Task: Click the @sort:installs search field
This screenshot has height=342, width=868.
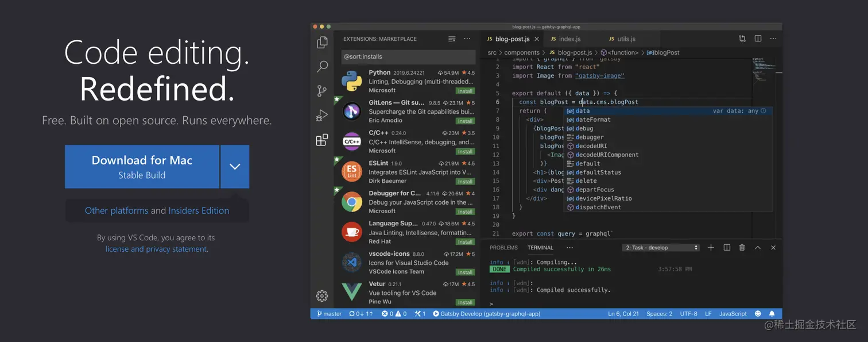Action: [x=408, y=57]
